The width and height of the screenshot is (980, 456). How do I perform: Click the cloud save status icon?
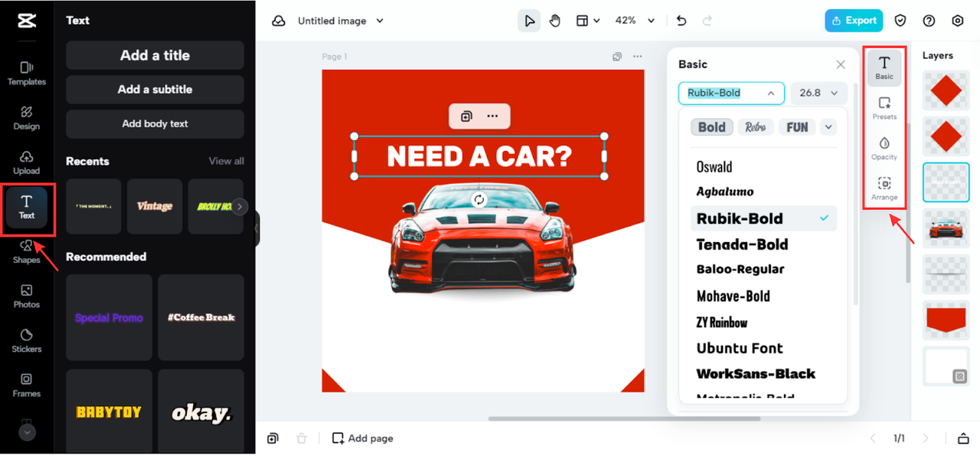(279, 21)
